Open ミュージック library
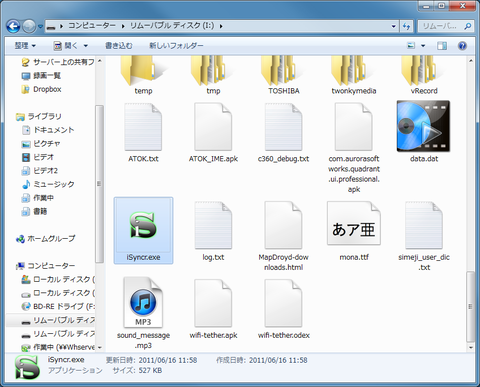480x387 pixels. point(48,184)
